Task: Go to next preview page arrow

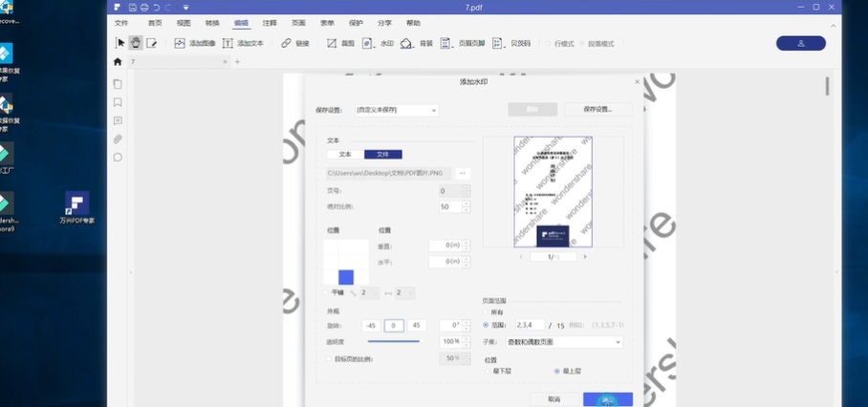Action: point(585,257)
